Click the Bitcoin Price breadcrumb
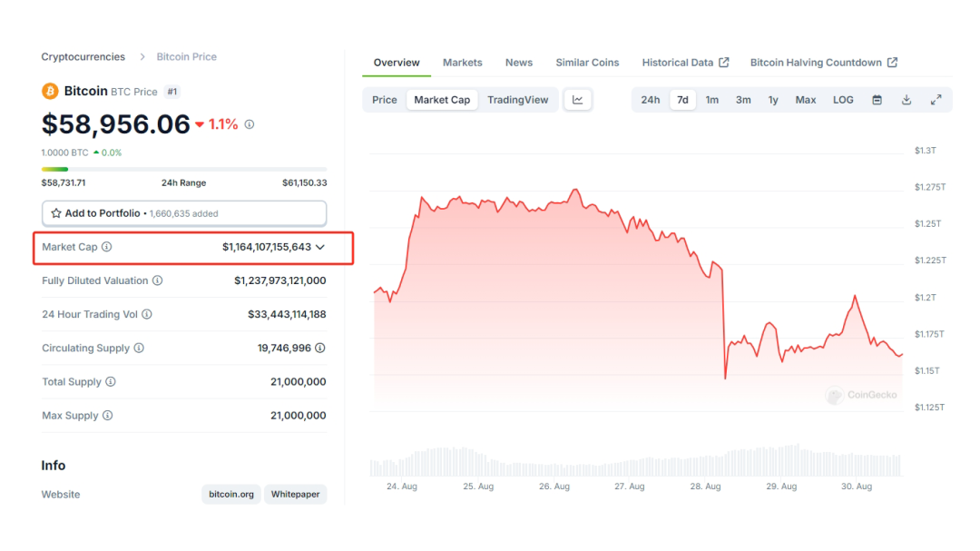The height and width of the screenshot is (551, 980). [186, 57]
